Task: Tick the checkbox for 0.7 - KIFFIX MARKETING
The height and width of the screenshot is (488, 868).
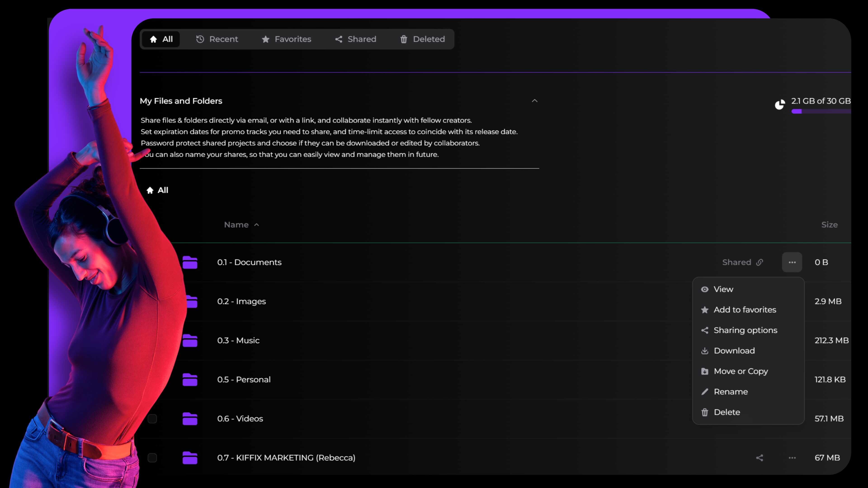Action: [x=152, y=458]
